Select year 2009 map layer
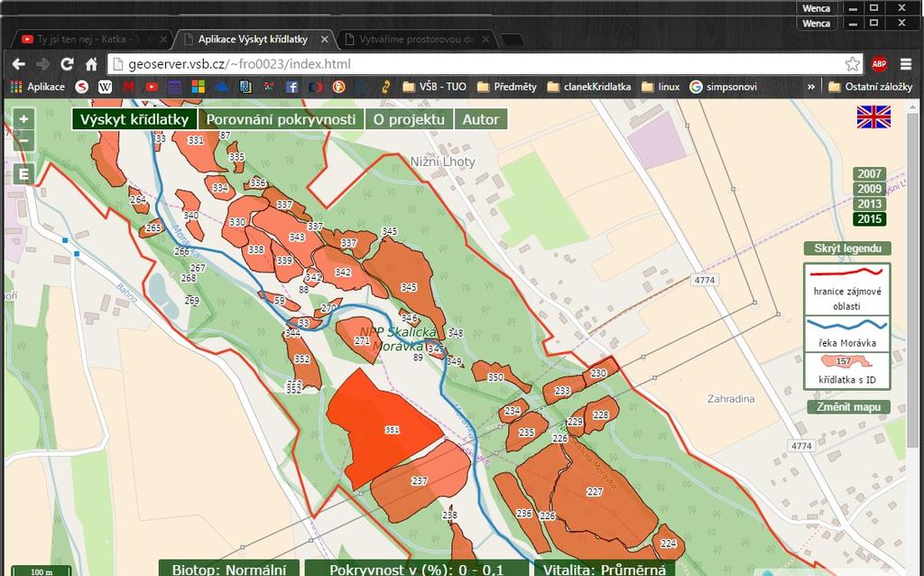Viewport: 924px width, 576px height. tap(869, 189)
